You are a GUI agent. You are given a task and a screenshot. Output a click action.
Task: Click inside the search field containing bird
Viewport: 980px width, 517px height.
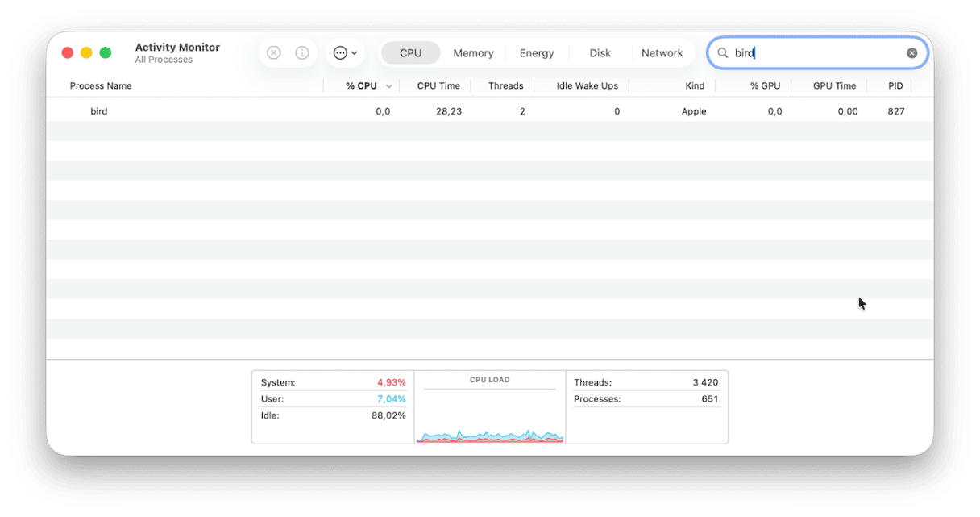(x=814, y=53)
